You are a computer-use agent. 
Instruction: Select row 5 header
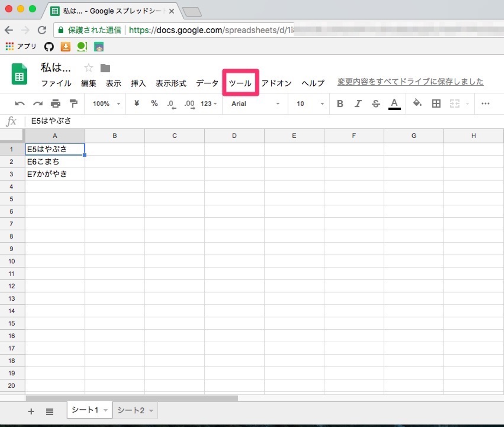click(x=12, y=199)
